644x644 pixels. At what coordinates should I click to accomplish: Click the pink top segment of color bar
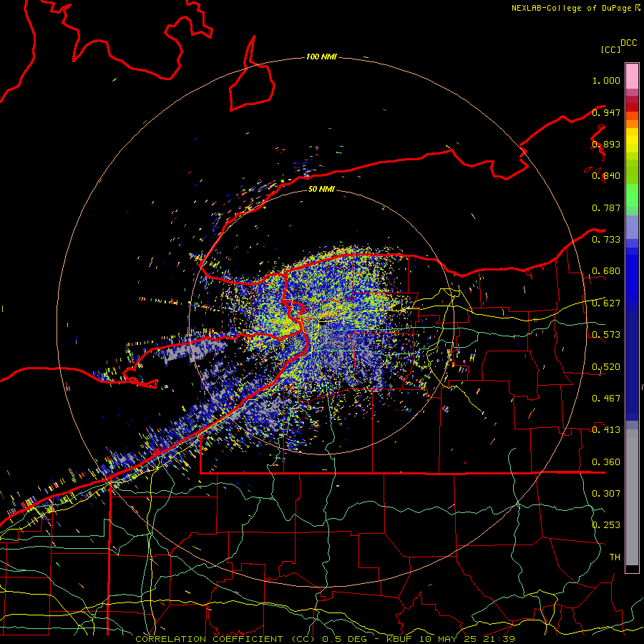[x=632, y=76]
